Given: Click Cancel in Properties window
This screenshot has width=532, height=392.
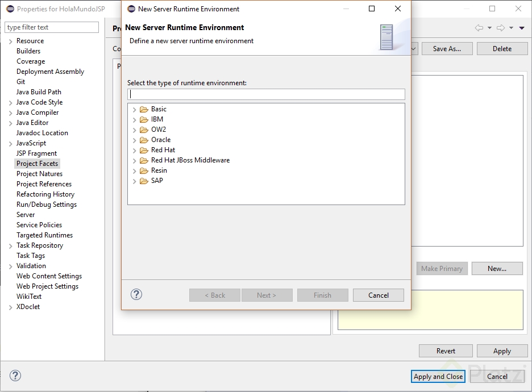Looking at the screenshot, I should [497, 377].
